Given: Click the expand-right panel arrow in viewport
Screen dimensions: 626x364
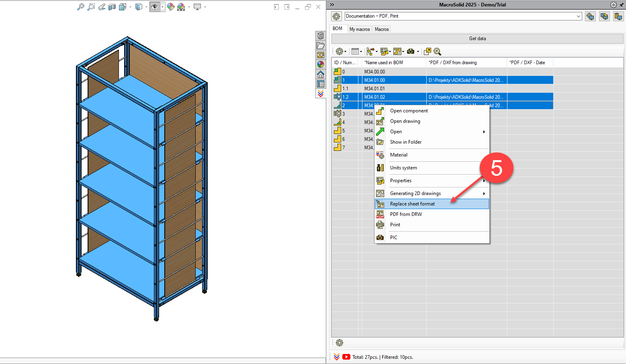Looking at the screenshot, I should coord(287,7).
